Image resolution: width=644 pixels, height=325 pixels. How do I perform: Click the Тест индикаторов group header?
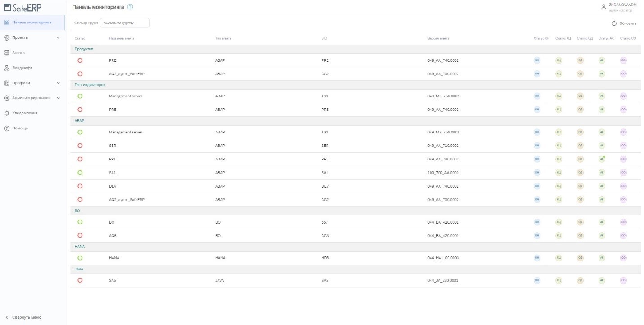pos(90,85)
